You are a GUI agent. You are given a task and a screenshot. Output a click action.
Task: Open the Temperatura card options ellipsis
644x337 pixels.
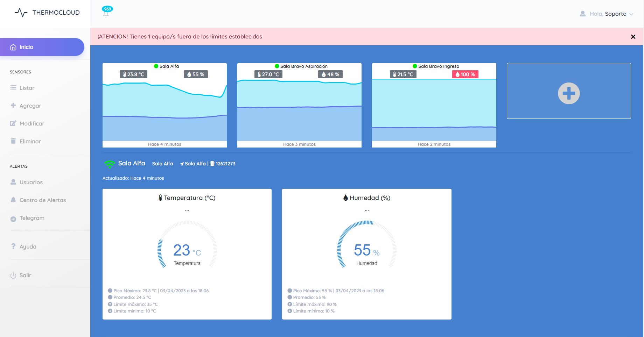(187, 211)
